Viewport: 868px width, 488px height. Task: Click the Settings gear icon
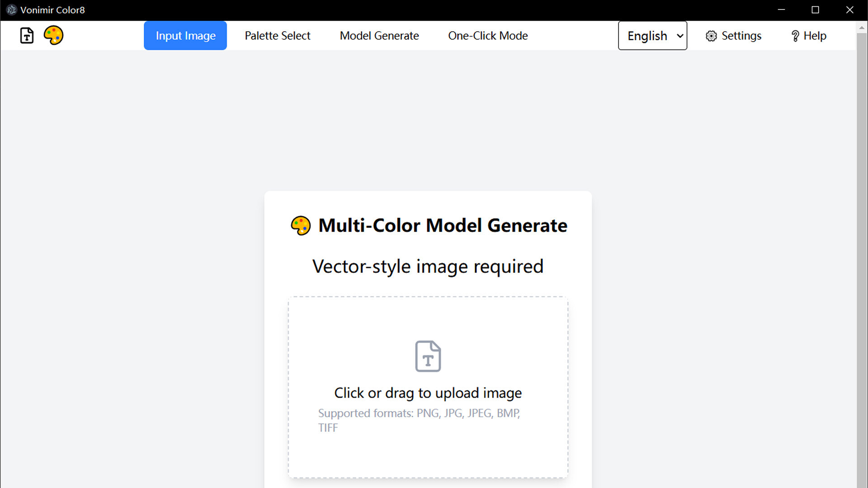coord(711,36)
